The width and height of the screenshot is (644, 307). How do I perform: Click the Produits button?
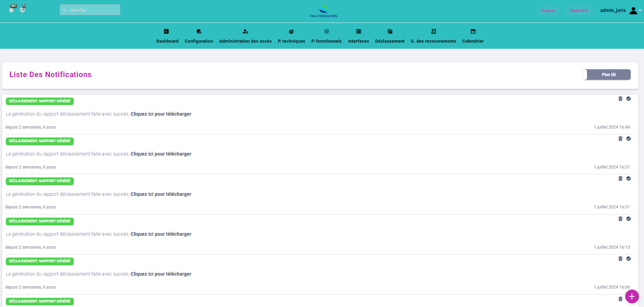pyautogui.click(x=548, y=11)
